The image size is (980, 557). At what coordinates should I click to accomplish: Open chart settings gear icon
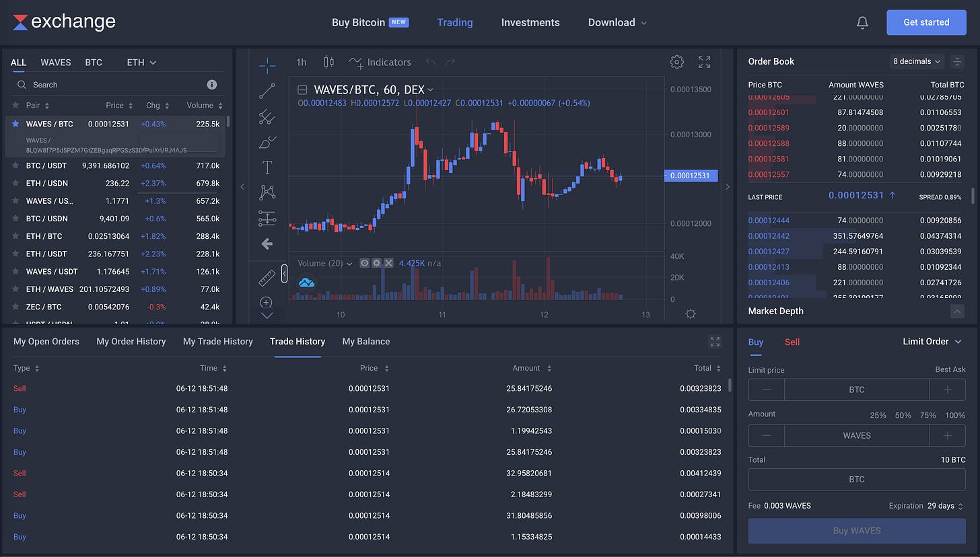click(x=676, y=62)
